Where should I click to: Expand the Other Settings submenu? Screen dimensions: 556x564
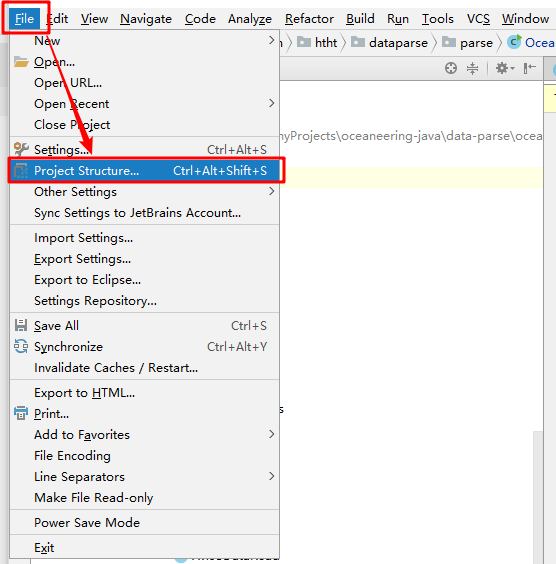144,192
